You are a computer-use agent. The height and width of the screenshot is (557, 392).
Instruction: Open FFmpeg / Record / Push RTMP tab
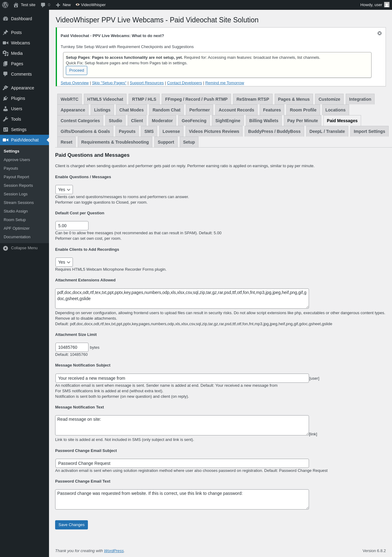click(x=196, y=99)
